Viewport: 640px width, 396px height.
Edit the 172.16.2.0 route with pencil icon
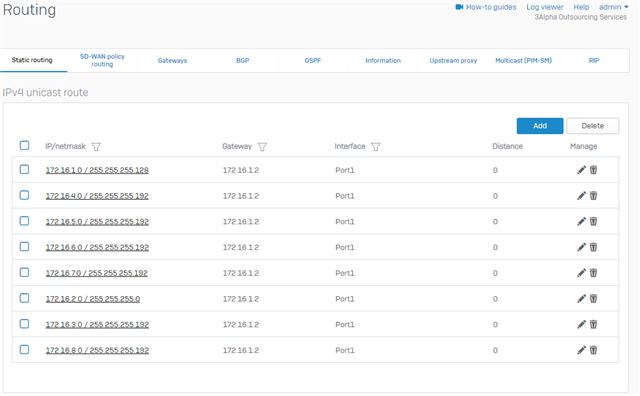(581, 298)
